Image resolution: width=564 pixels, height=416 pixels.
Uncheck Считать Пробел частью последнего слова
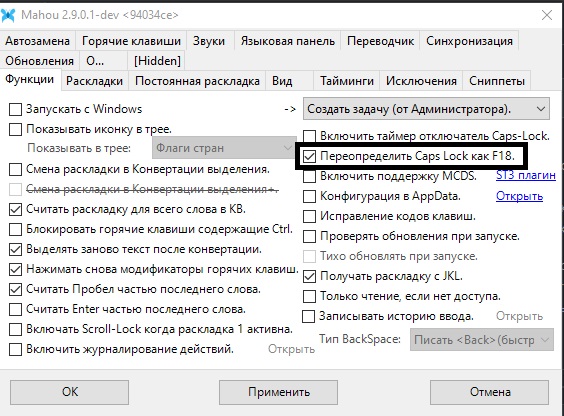(15, 289)
